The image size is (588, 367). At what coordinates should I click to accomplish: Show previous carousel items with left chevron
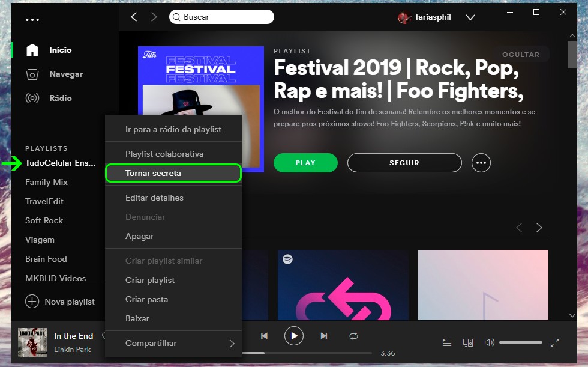[x=520, y=228]
